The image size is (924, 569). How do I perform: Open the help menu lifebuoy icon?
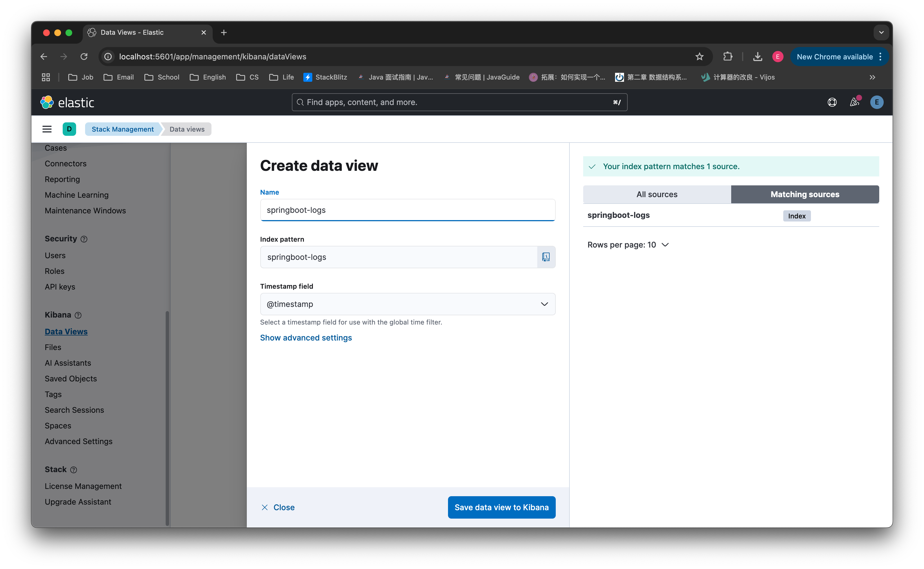pos(832,102)
